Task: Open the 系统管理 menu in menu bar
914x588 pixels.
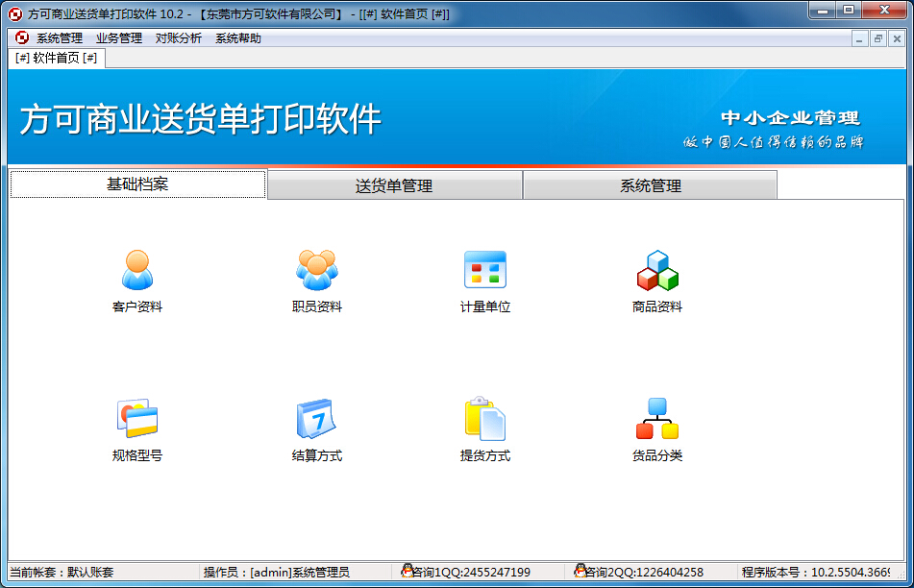Action: click(60, 38)
